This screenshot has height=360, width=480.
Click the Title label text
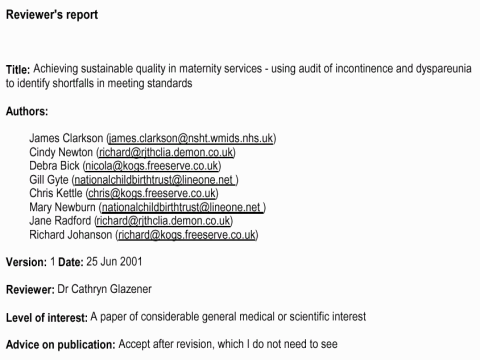18,69
